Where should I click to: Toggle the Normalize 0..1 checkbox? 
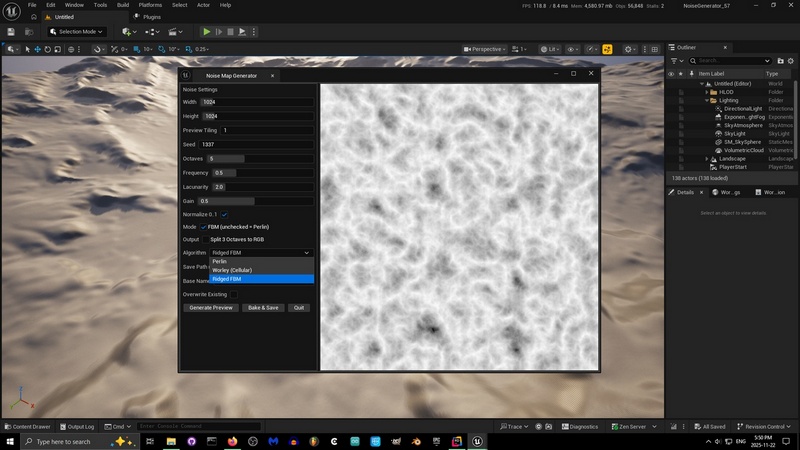click(225, 214)
